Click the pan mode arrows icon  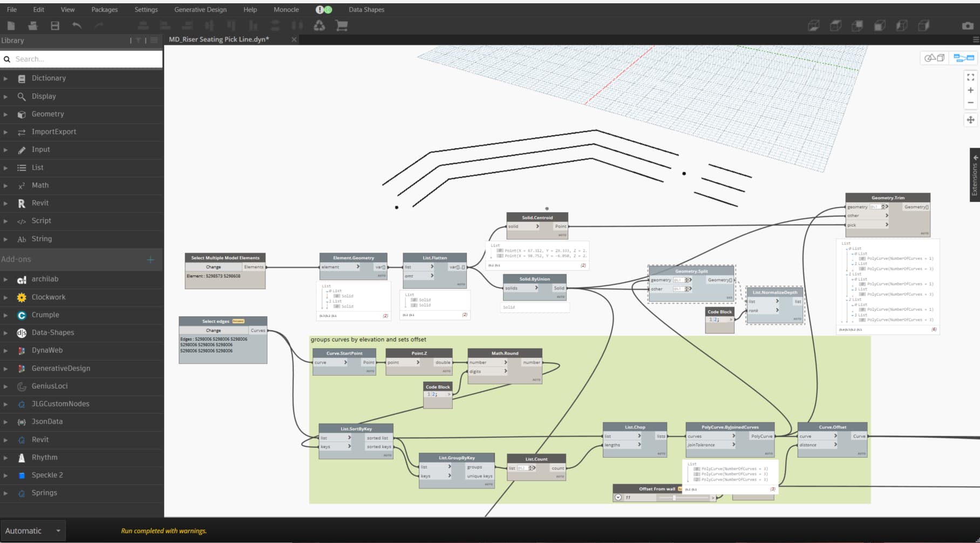pos(970,120)
